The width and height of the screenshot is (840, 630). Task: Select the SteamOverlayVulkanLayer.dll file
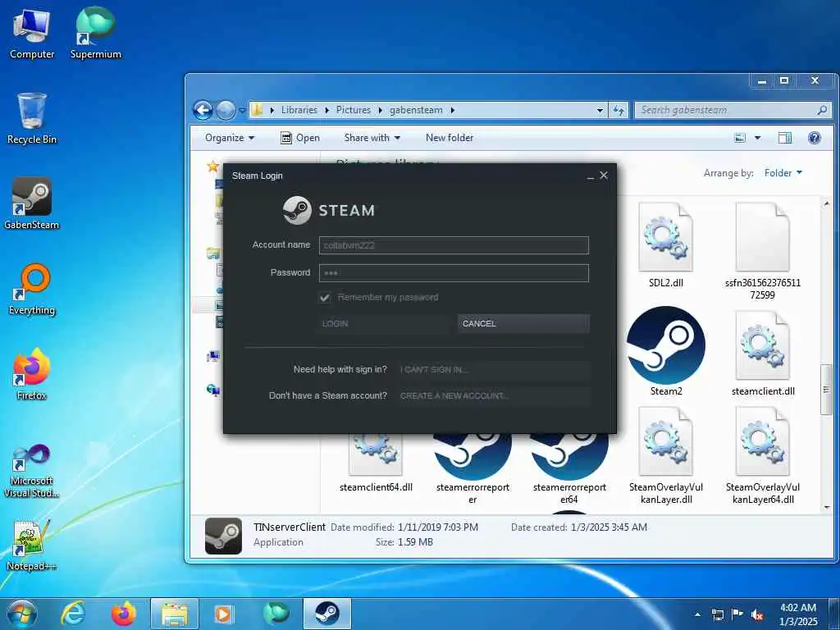[x=666, y=456]
